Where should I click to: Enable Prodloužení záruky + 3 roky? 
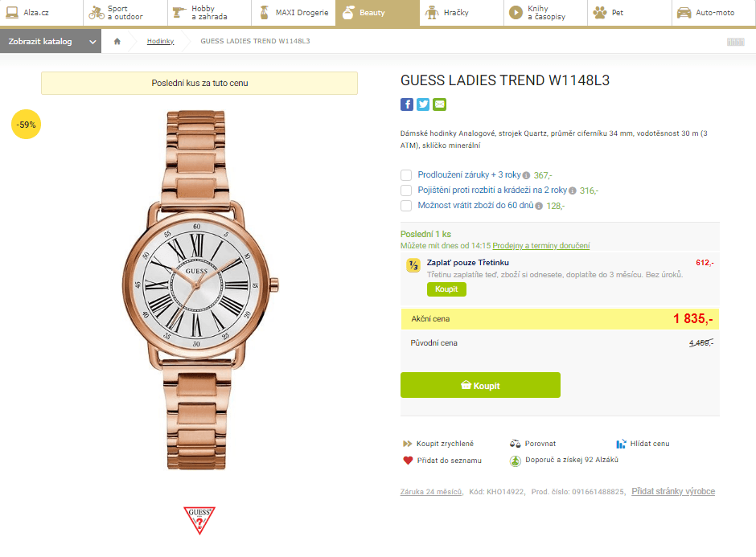406,174
